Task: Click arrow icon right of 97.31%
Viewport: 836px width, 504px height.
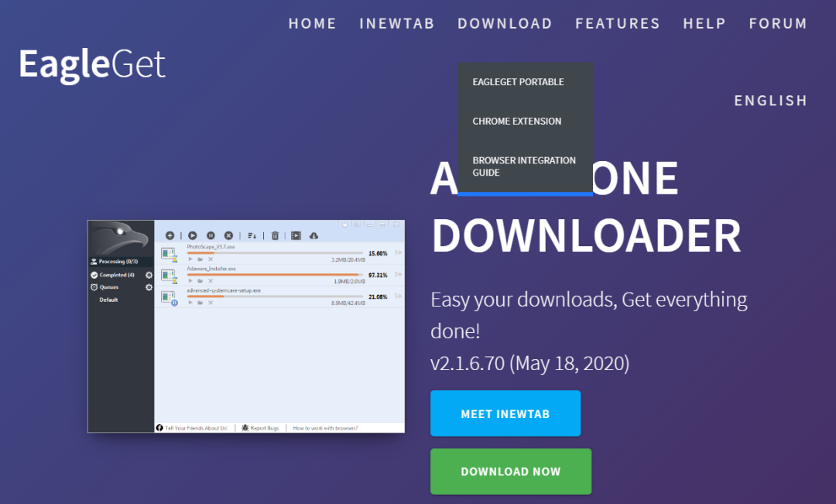Action: pyautogui.click(x=399, y=275)
